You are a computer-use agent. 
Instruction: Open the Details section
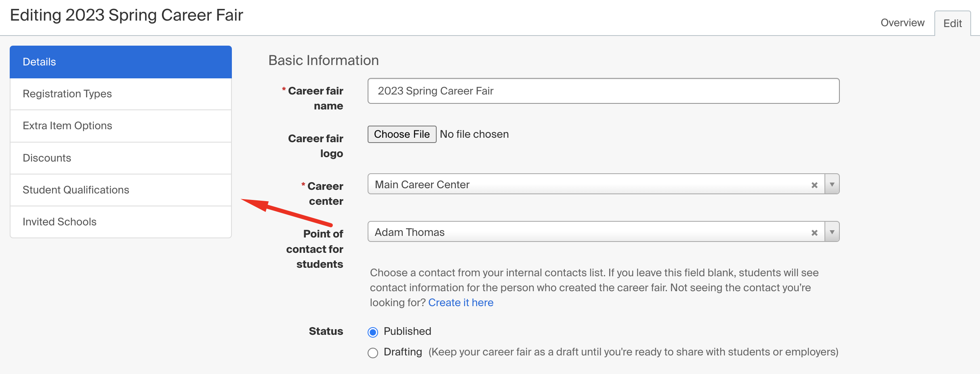121,62
